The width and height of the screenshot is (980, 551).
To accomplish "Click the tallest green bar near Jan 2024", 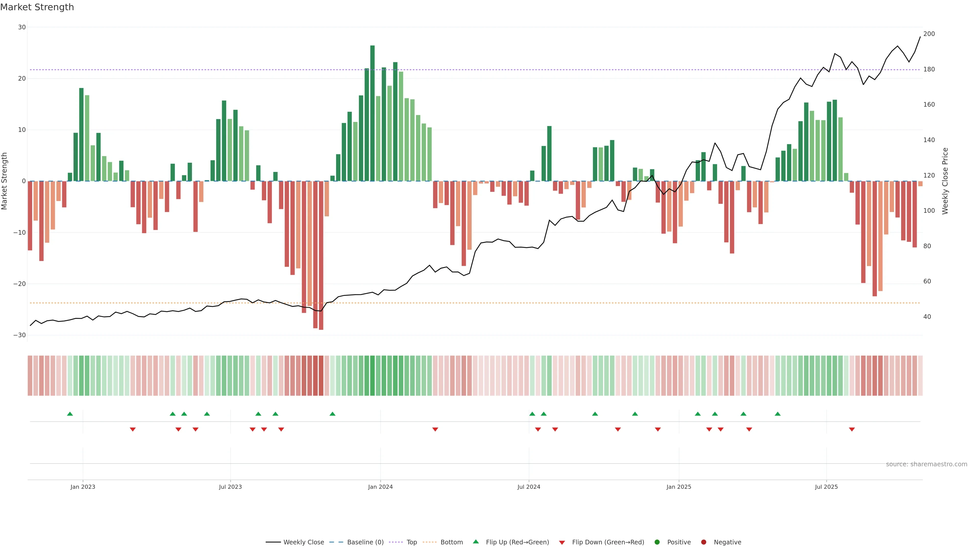I will 372,114.
